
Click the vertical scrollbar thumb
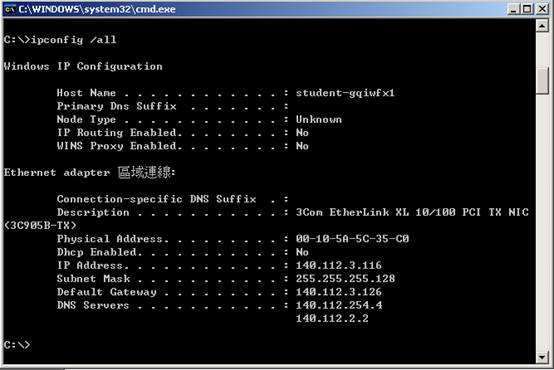click(542, 80)
